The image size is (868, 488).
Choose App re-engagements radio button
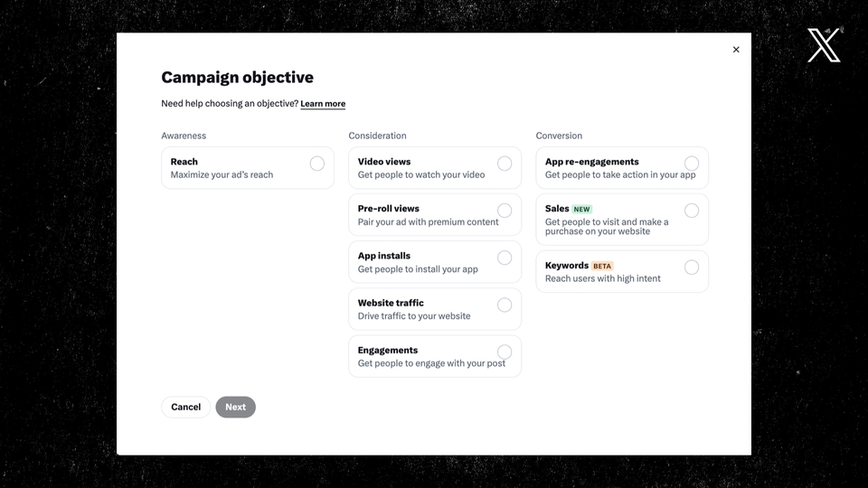point(692,164)
